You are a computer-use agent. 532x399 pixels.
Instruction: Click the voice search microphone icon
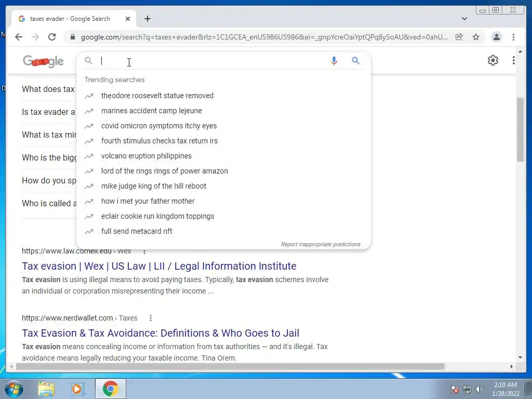(334, 61)
